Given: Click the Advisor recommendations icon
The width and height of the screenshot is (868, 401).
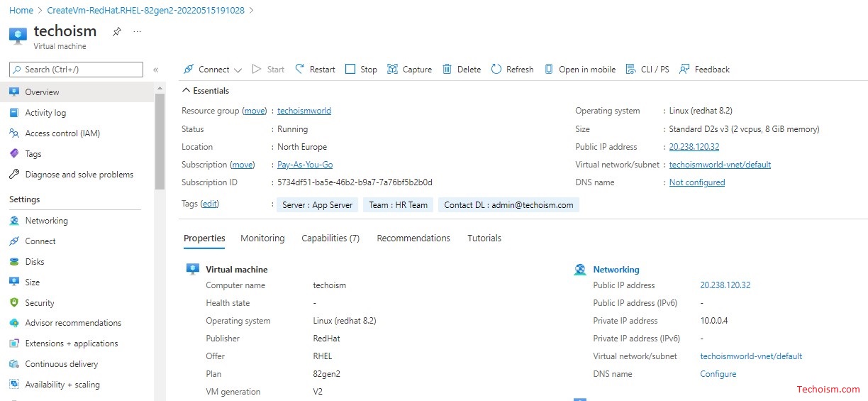Looking at the screenshot, I should 13,323.
